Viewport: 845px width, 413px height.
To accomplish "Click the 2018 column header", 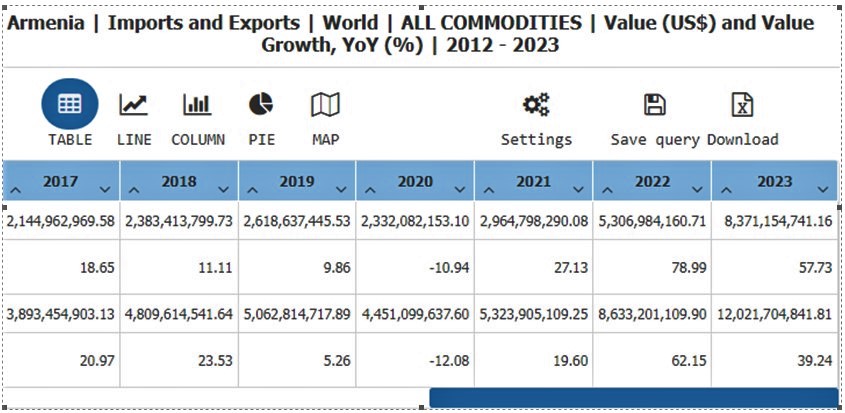I will pos(180,182).
